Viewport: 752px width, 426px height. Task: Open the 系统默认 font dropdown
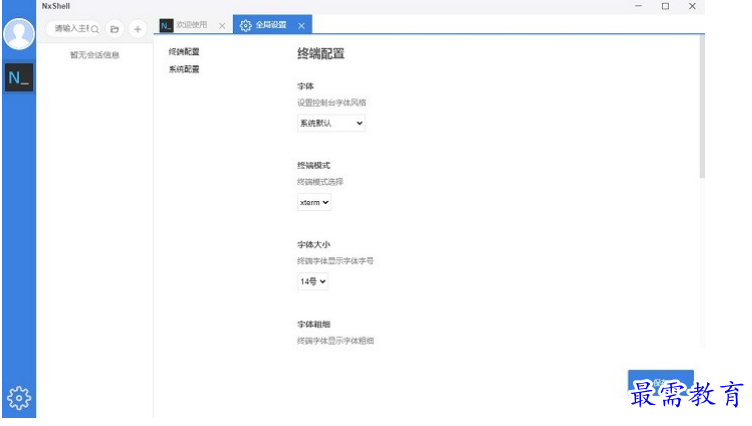coord(331,123)
